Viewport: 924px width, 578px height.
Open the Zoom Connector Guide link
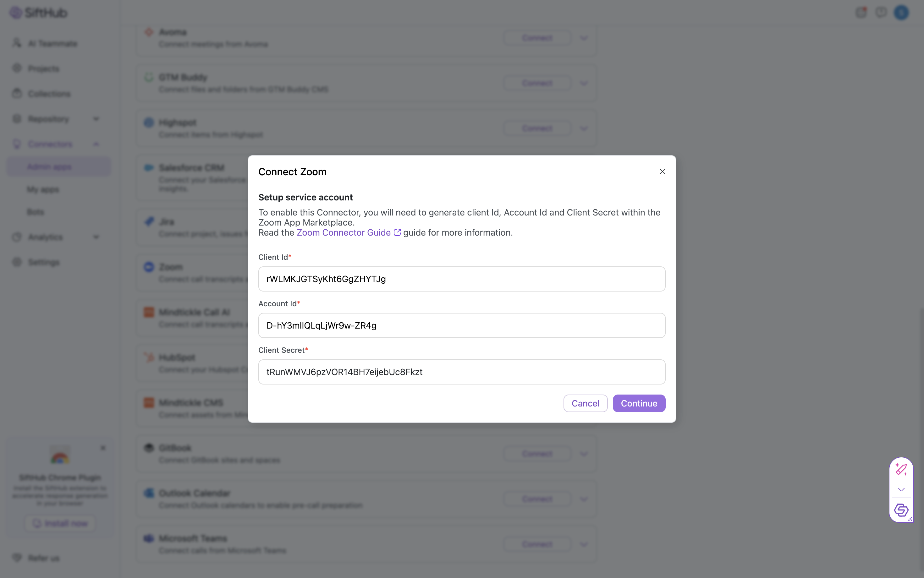click(344, 232)
